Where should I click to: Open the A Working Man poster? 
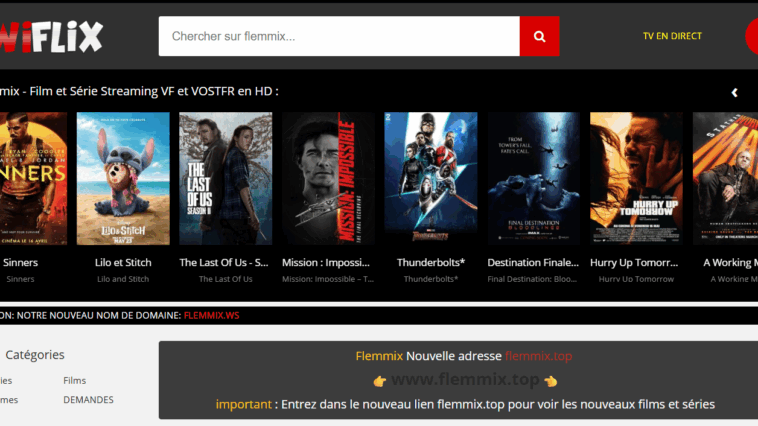(725, 178)
